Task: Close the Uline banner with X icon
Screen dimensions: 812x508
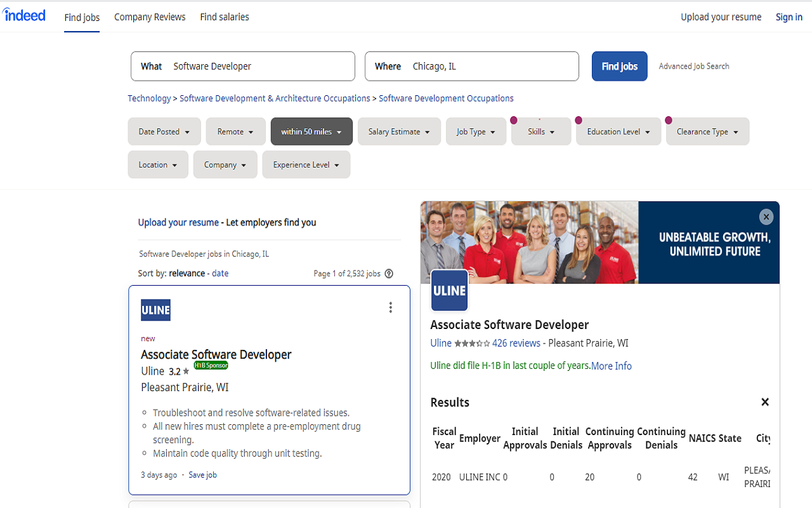Action: pos(766,217)
